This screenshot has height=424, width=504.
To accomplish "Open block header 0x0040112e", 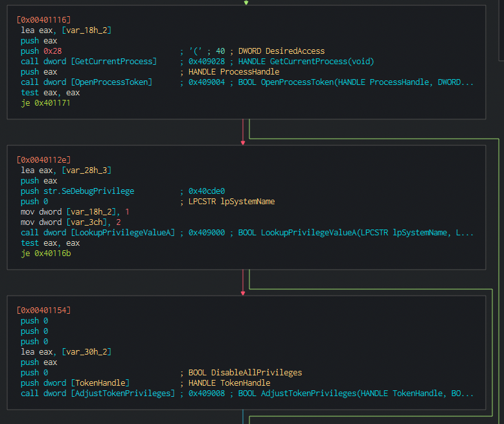I will [43, 160].
